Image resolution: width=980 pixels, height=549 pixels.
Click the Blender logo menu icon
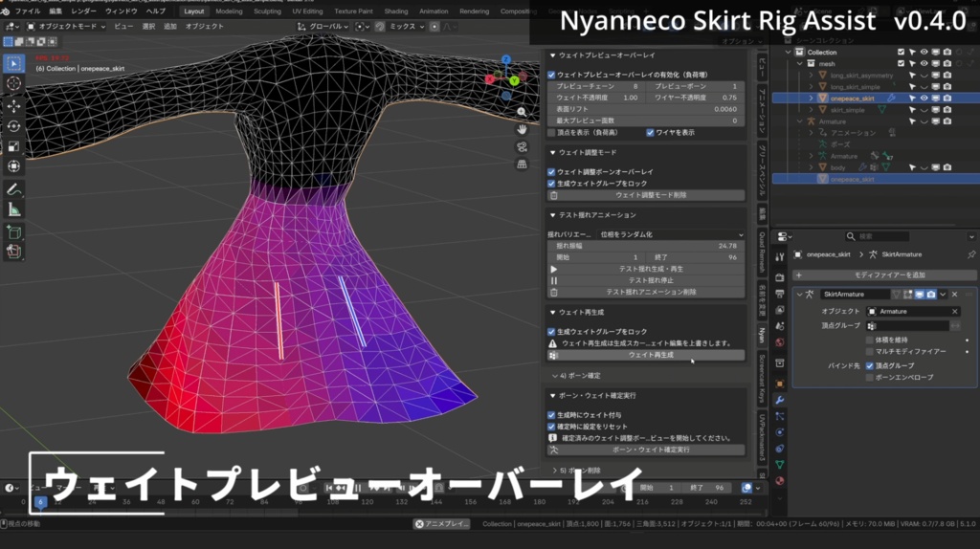[x=6, y=11]
